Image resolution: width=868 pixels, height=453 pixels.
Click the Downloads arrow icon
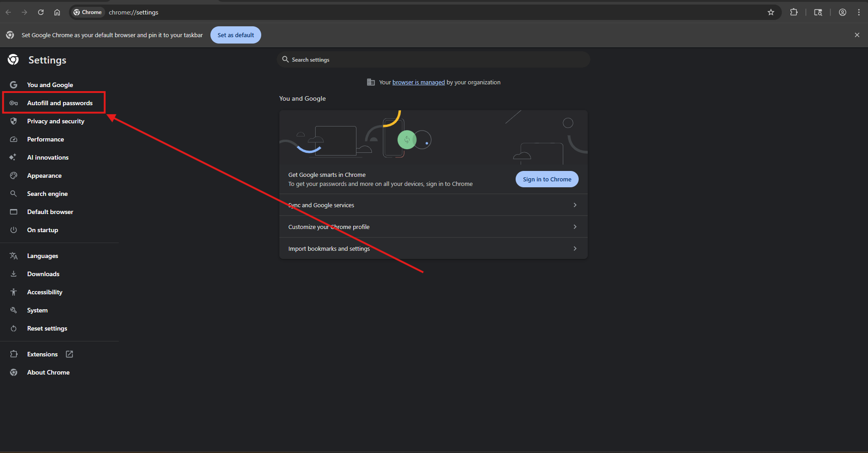click(14, 274)
